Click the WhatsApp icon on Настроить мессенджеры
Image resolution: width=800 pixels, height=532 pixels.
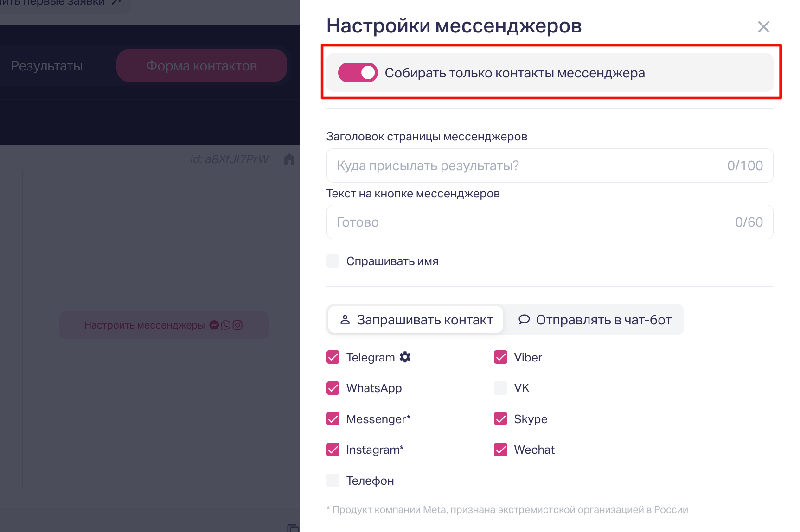(x=226, y=325)
